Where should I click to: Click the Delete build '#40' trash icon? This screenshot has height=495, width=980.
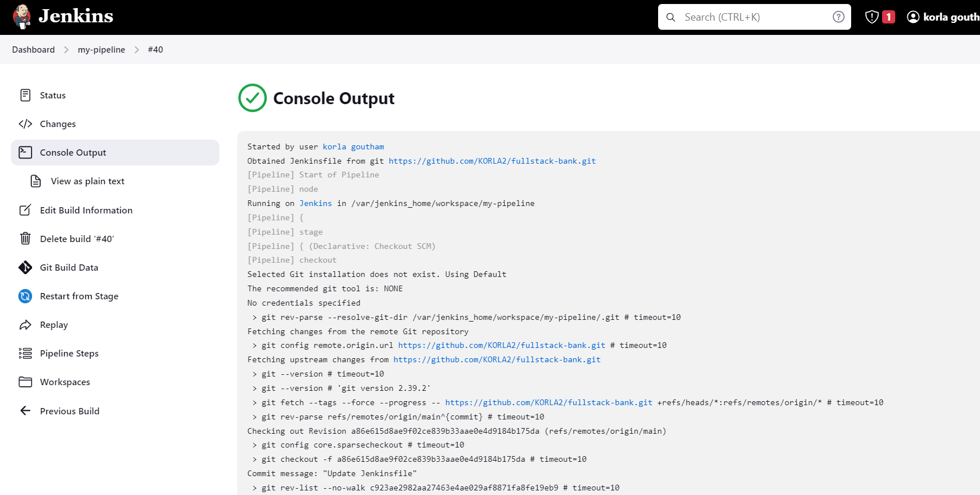pyautogui.click(x=25, y=239)
